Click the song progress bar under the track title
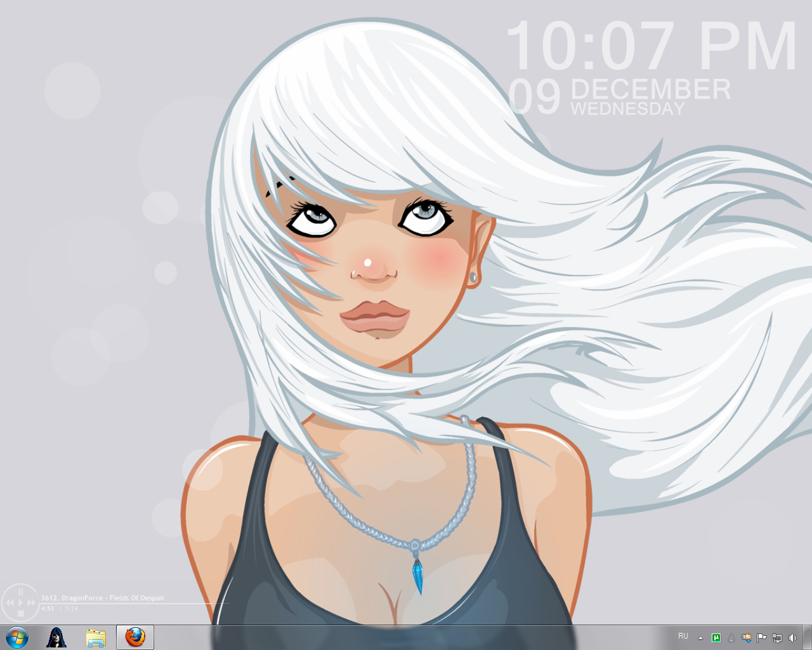The height and width of the screenshot is (650, 812). [x=127, y=604]
